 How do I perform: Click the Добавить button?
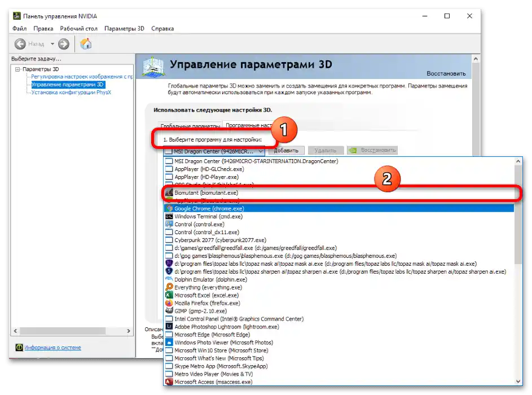point(286,150)
